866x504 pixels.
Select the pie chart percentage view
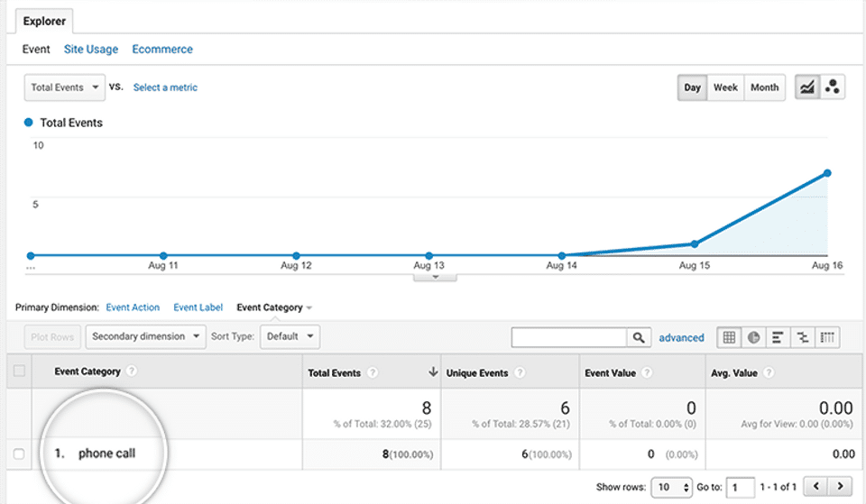[753, 337]
